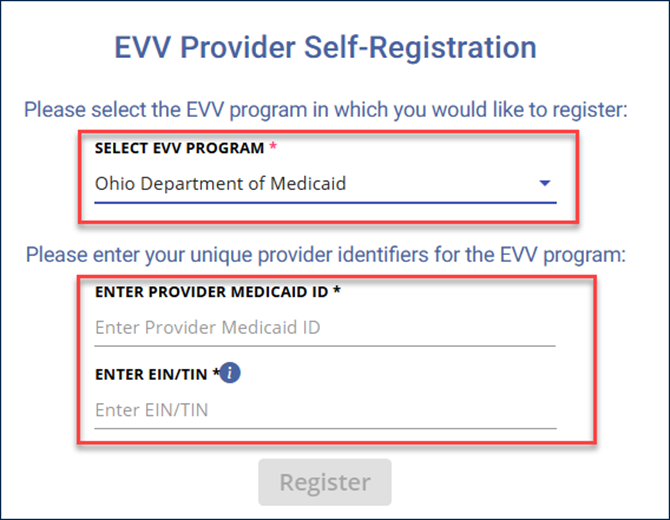Image resolution: width=670 pixels, height=520 pixels.
Task: Click the underline of the Medicaid ID field
Action: [x=325, y=345]
